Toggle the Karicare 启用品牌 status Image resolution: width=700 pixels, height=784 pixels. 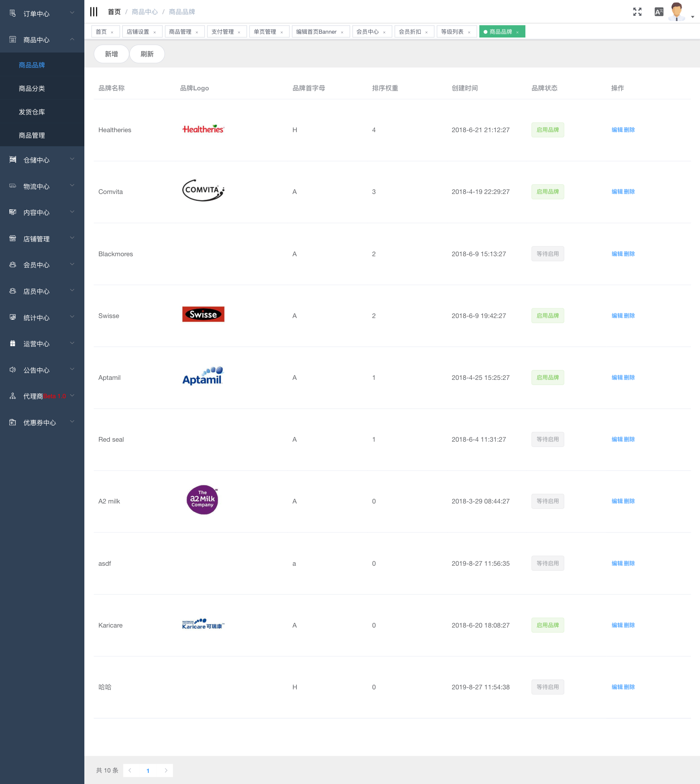click(x=547, y=625)
